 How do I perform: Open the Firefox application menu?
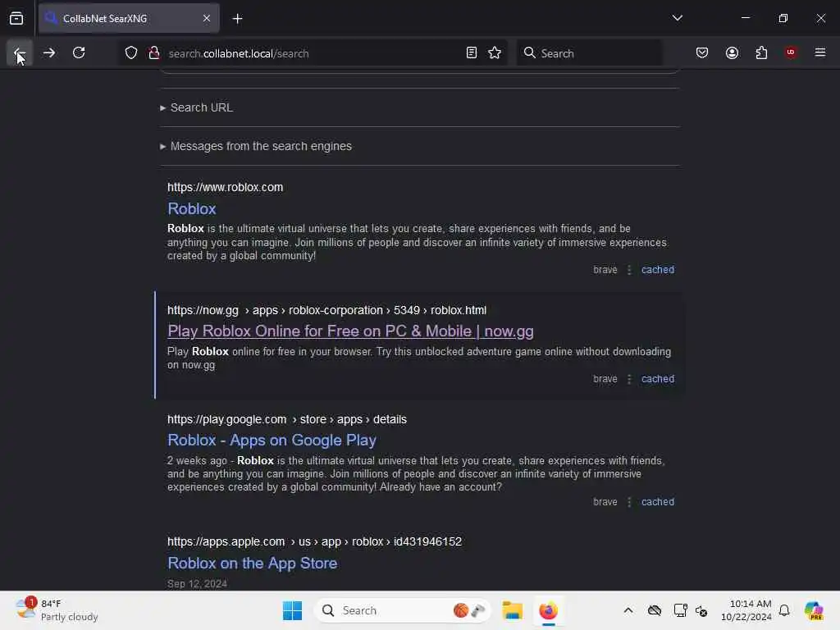pyautogui.click(x=820, y=52)
